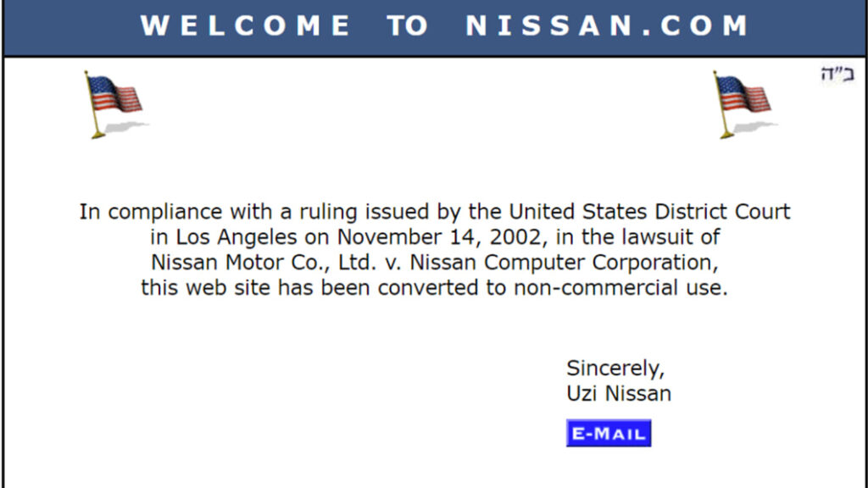Click NISSAN.COM in the header banner
Viewport: 868px width, 488px height.
click(x=607, y=26)
